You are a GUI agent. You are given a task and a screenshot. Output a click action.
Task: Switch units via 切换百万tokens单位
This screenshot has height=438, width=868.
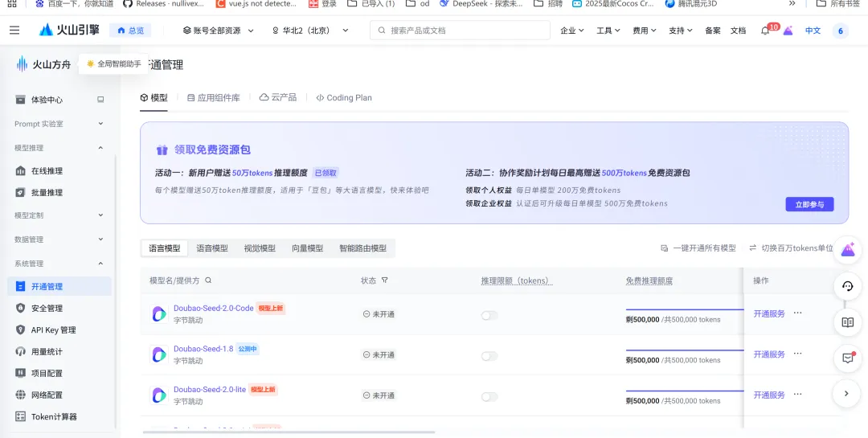(x=791, y=248)
